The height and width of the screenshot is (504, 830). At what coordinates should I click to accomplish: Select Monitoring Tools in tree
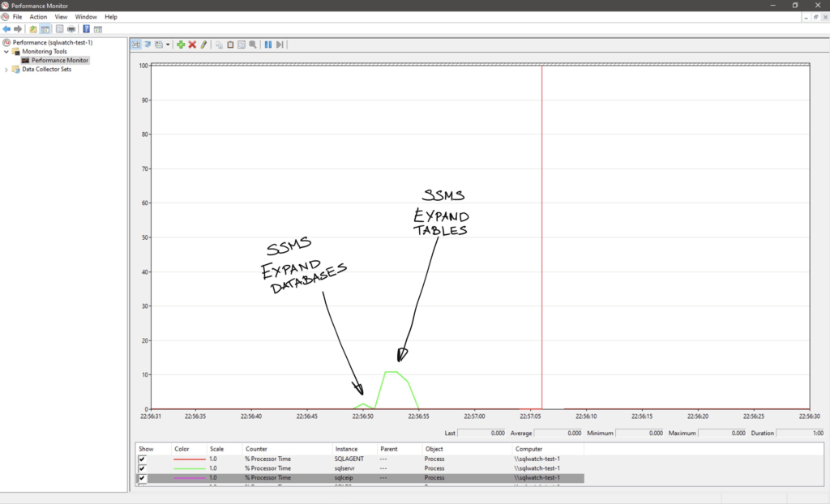coord(45,51)
